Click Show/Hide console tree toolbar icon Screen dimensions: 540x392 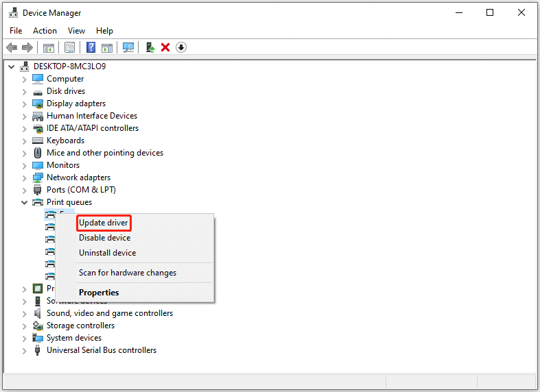49,47
